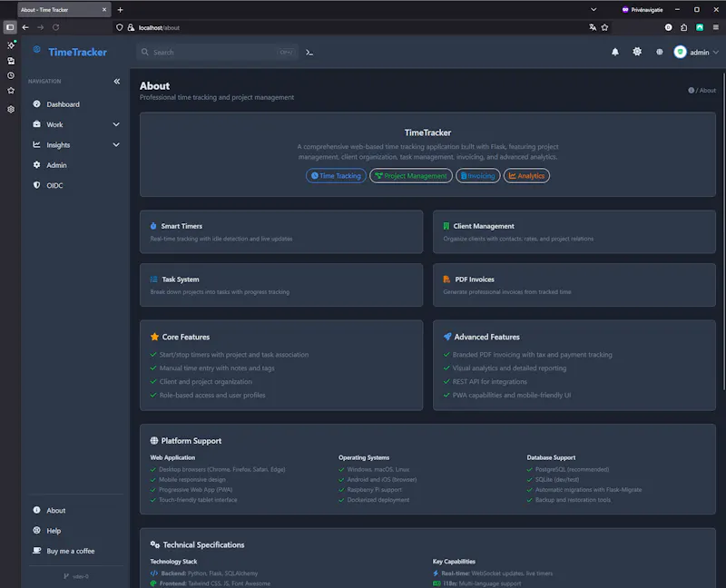
Task: Click the Admin cog icon
Action: [36, 165]
